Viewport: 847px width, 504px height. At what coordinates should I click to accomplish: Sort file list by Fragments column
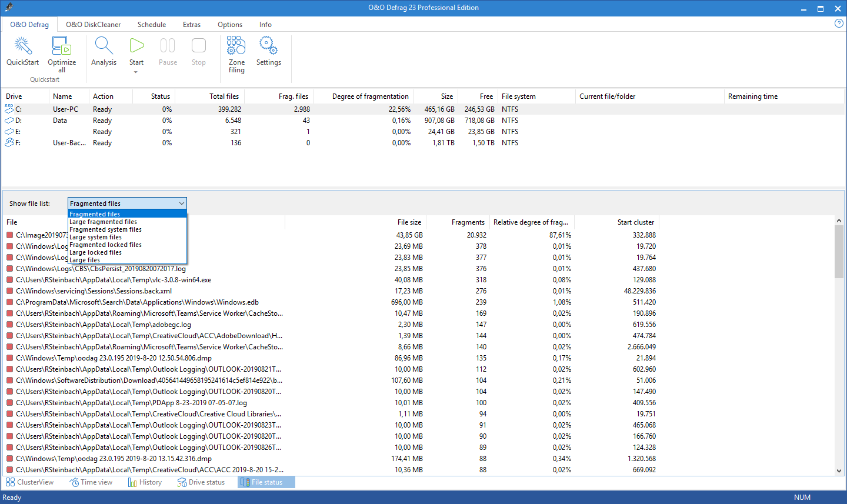(468, 222)
